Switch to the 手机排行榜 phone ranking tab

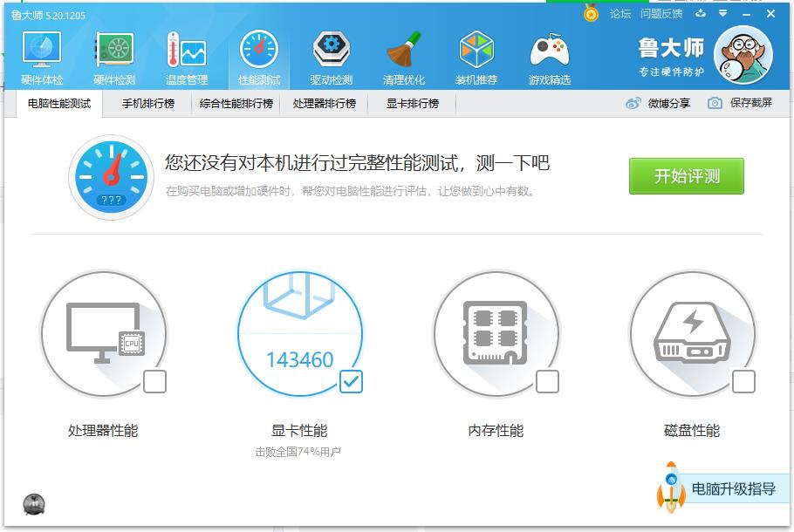[148, 104]
